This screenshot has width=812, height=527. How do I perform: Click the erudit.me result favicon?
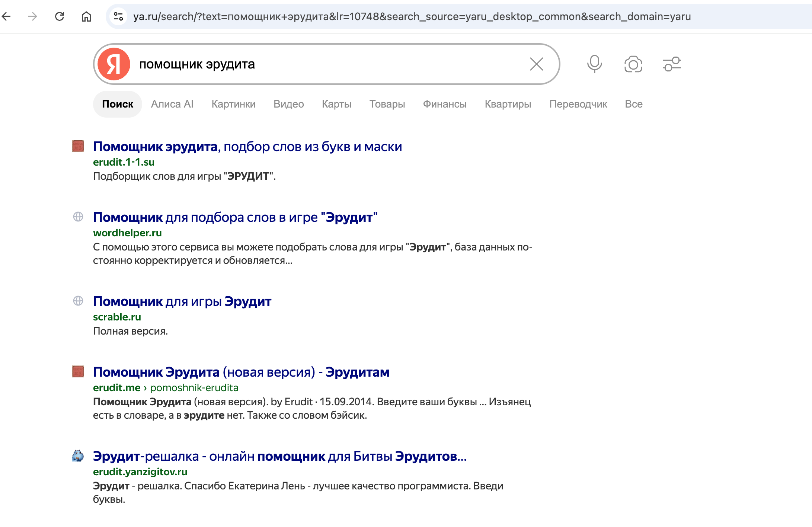click(x=78, y=371)
